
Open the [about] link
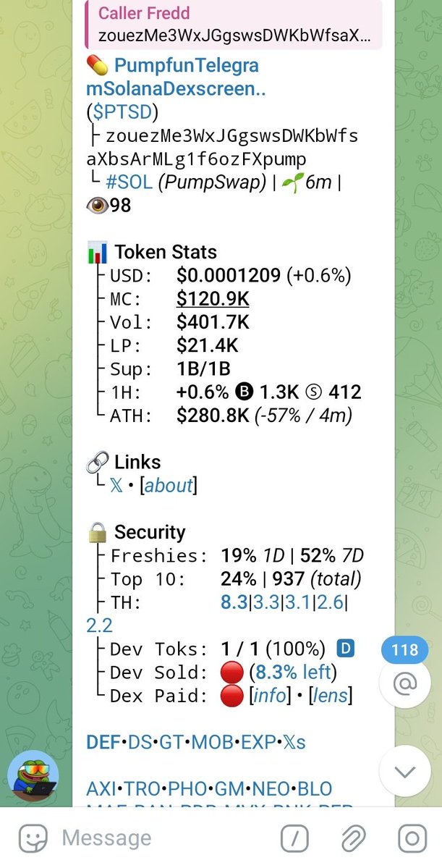tap(169, 486)
